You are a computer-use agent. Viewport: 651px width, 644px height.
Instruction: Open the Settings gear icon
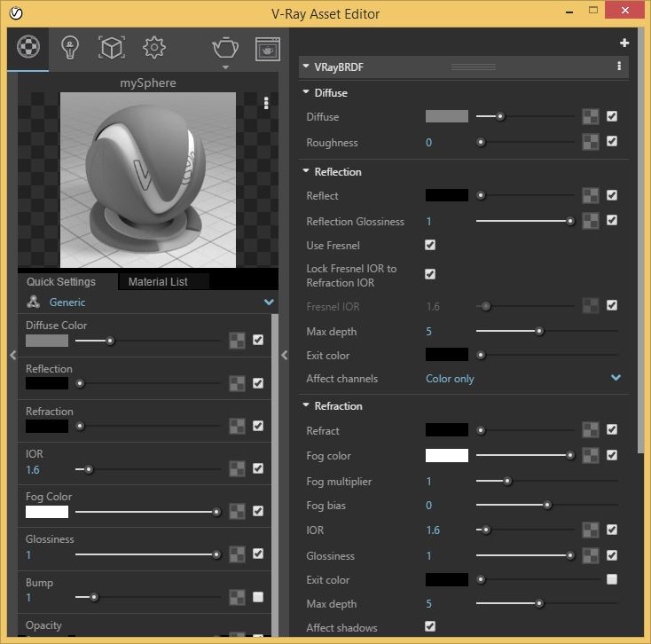tap(154, 48)
